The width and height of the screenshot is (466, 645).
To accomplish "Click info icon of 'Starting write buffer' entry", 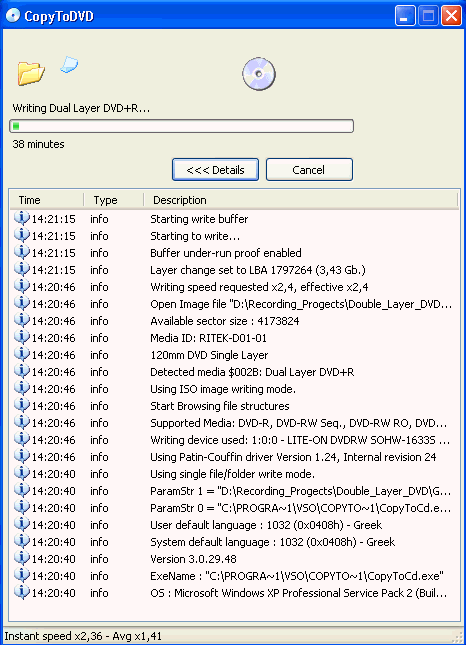I will 21,218.
